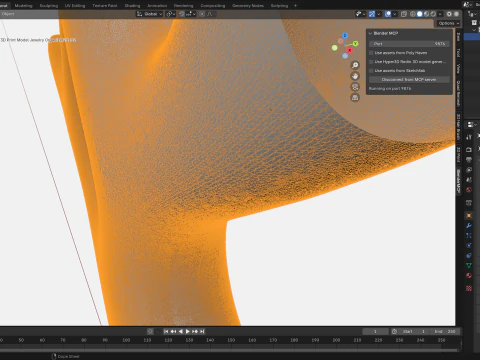Screen dimensions: 480x360
Task: Toggle viewport gizmos button
Action: point(372,14)
